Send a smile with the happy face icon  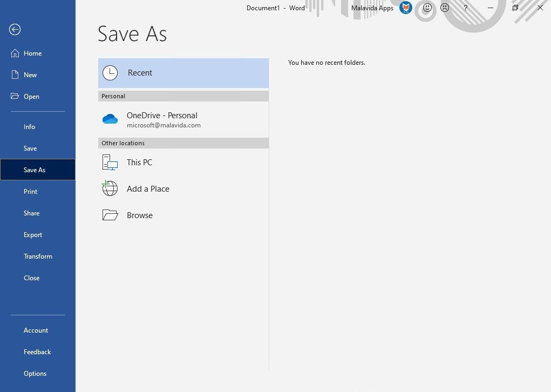[427, 8]
